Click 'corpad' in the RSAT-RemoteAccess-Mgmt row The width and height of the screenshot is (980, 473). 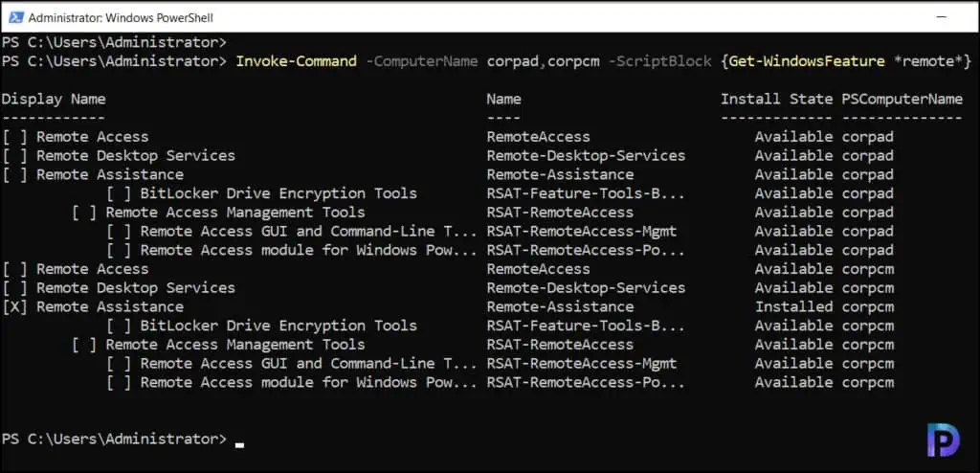pyautogui.click(x=867, y=231)
